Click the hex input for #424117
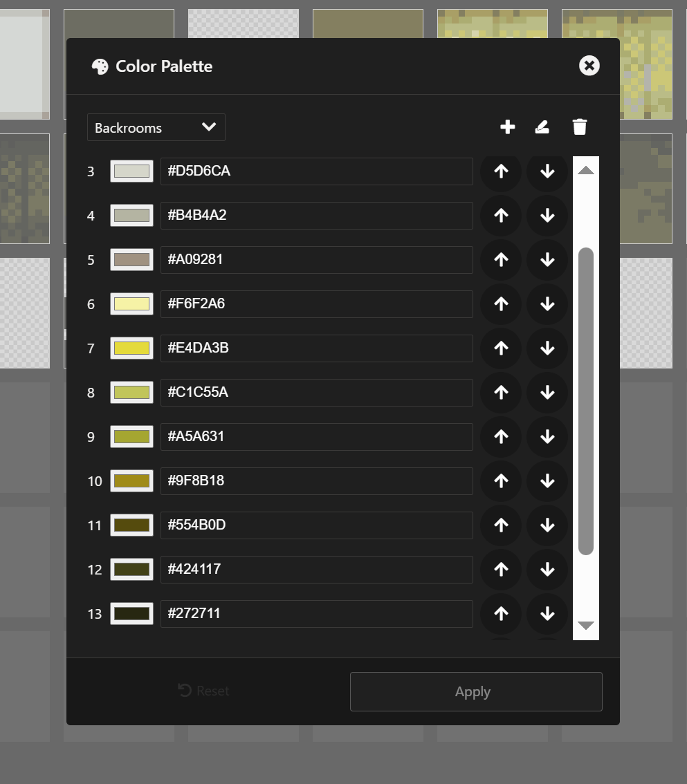 pos(317,570)
